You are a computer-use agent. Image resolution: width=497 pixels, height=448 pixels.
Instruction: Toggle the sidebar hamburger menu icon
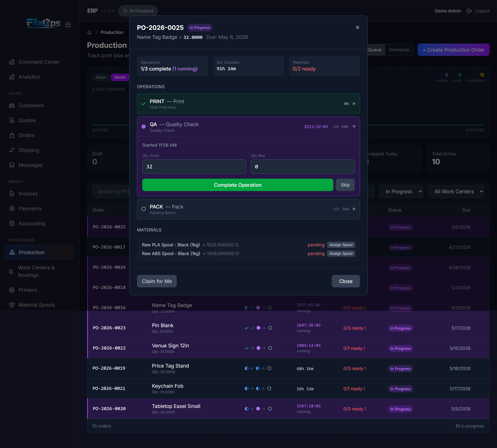pos(68,25)
